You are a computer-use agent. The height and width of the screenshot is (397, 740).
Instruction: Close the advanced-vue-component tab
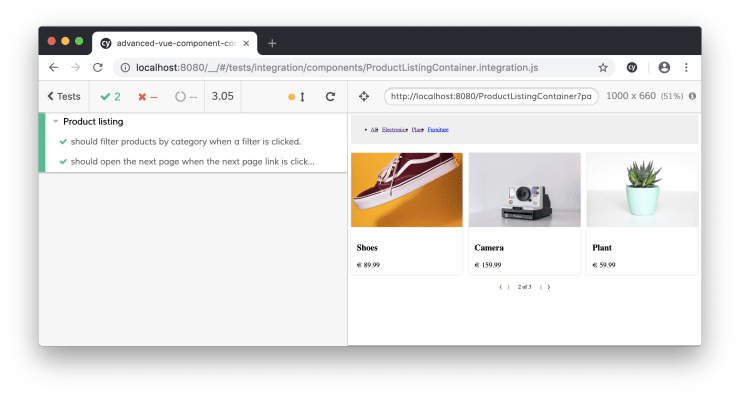(x=246, y=43)
